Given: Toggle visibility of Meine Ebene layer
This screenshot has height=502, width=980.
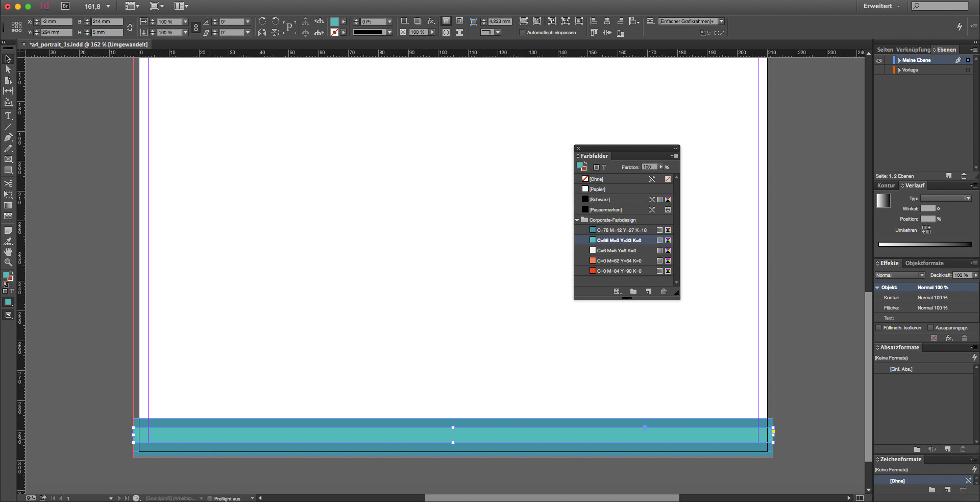Looking at the screenshot, I should tap(879, 60).
